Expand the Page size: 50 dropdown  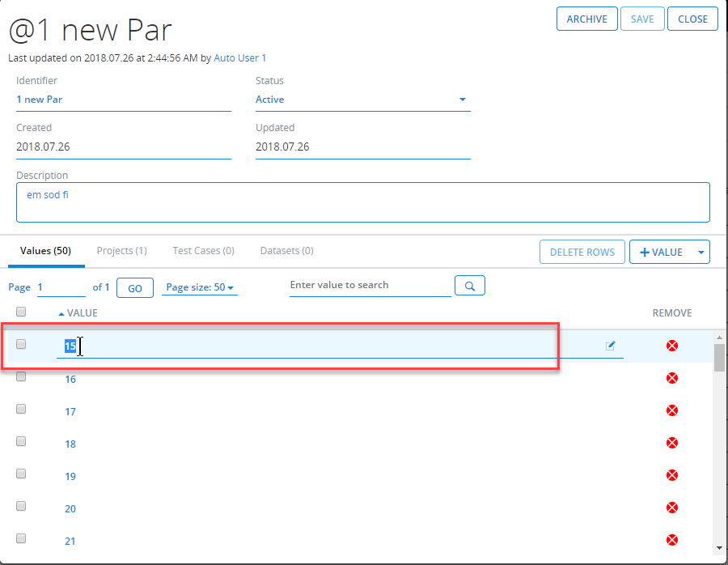tap(199, 287)
